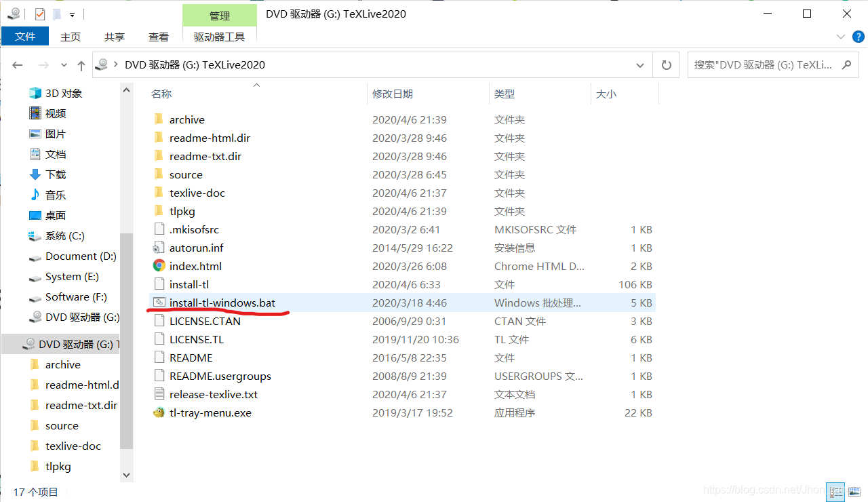Open the recent locations dropdown arrow

tap(64, 65)
